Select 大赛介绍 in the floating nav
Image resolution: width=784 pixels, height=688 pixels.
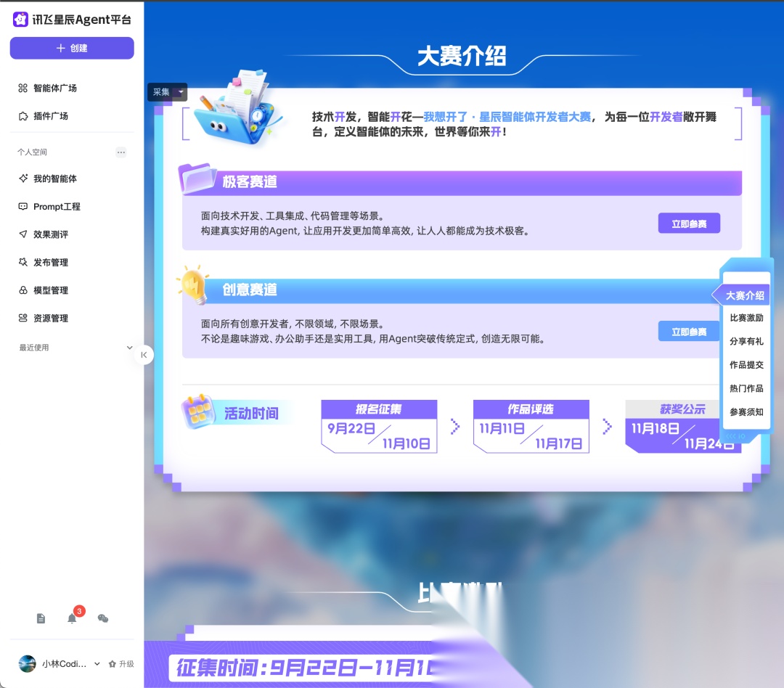tap(745, 295)
